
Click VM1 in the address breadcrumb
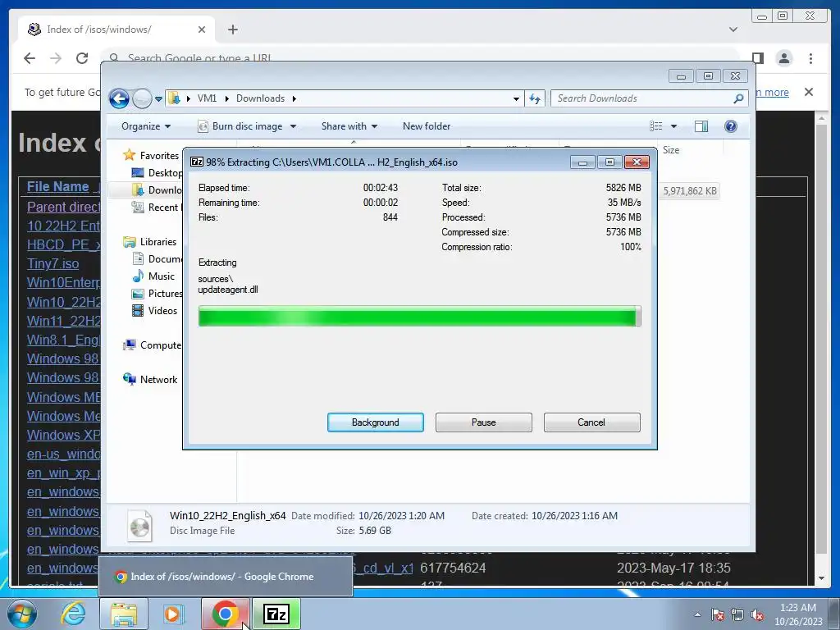click(207, 98)
